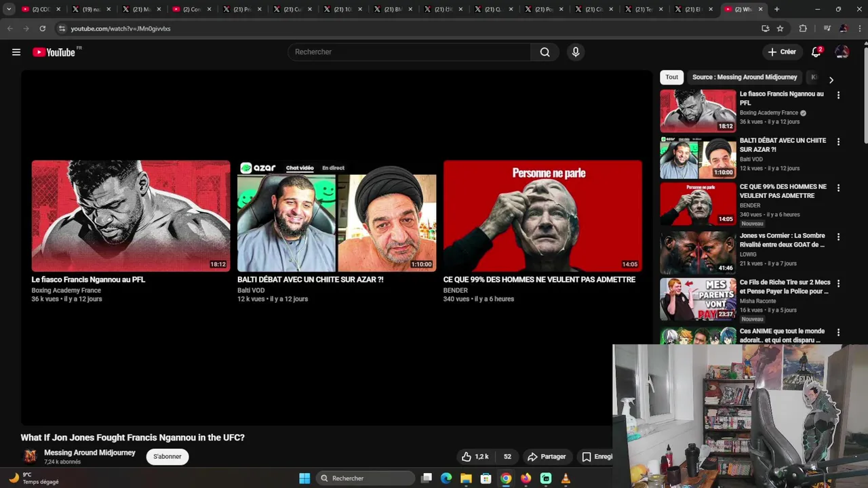
Task: Open the Messing Around Midjourney channel avatar
Action: (x=31, y=457)
